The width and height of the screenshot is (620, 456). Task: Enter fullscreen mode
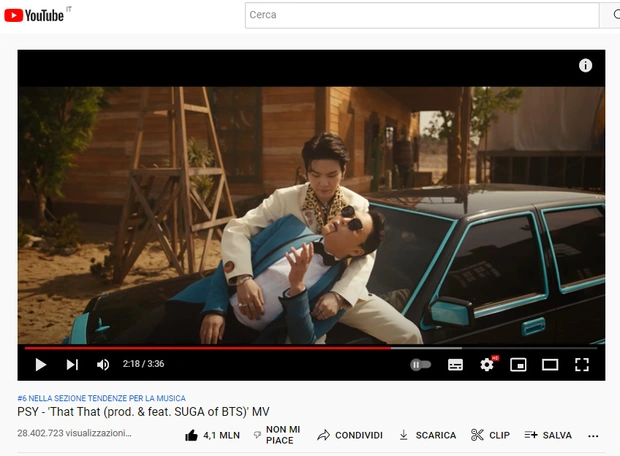point(582,364)
